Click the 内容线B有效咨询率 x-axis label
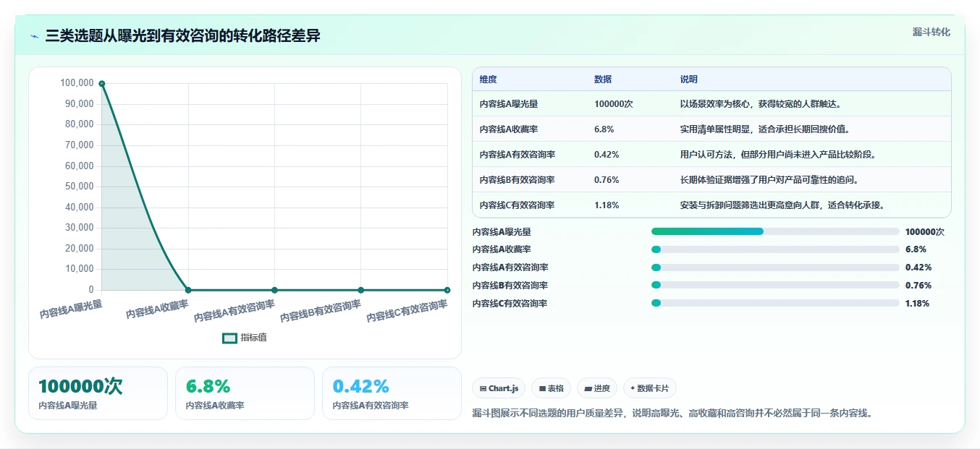The height and width of the screenshot is (449, 980). [x=321, y=312]
